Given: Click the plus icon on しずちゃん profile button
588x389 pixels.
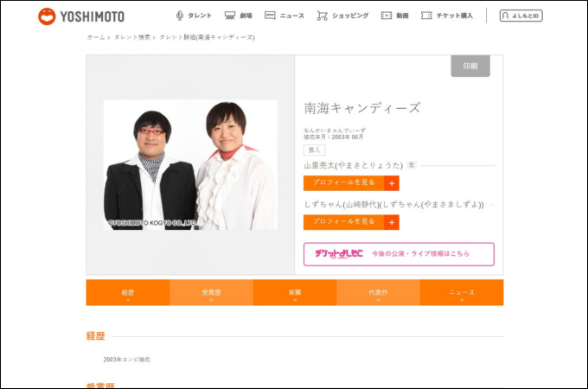Looking at the screenshot, I should (x=392, y=222).
